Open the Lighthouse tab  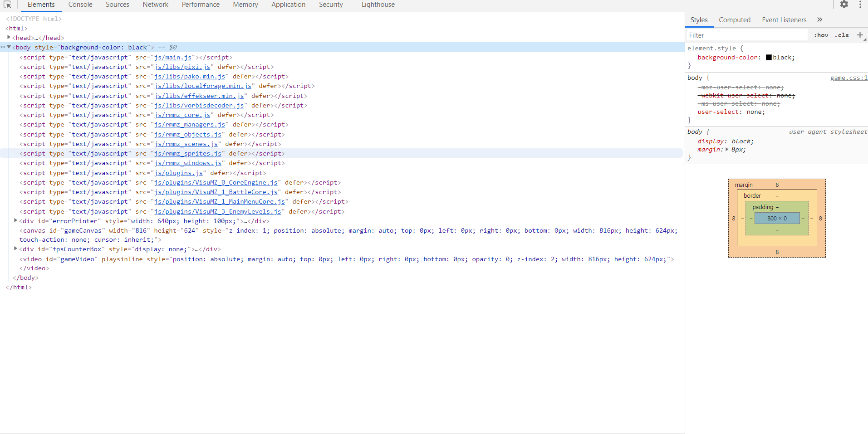coord(378,5)
